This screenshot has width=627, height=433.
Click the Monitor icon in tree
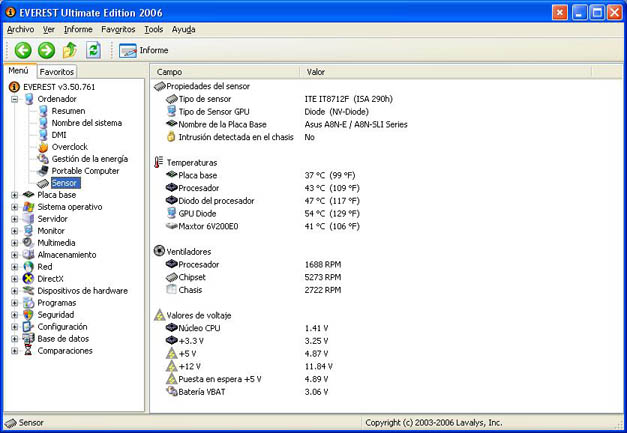[x=28, y=231]
